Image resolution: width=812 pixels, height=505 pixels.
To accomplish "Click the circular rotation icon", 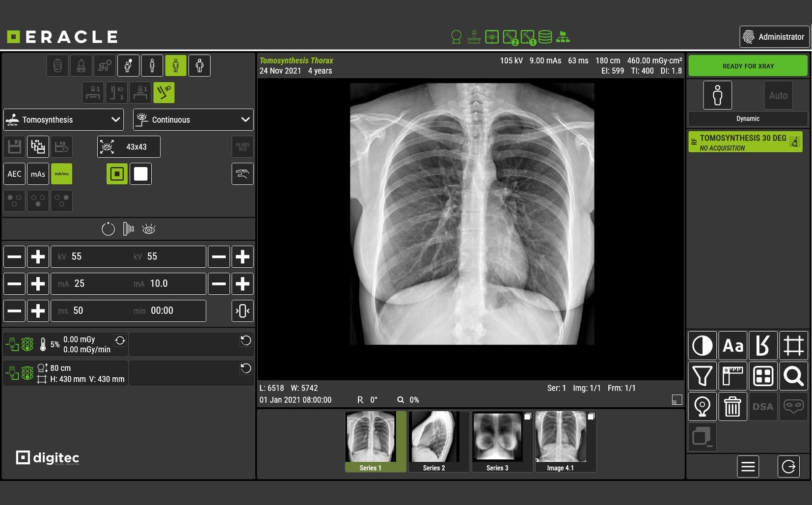I will [x=108, y=229].
